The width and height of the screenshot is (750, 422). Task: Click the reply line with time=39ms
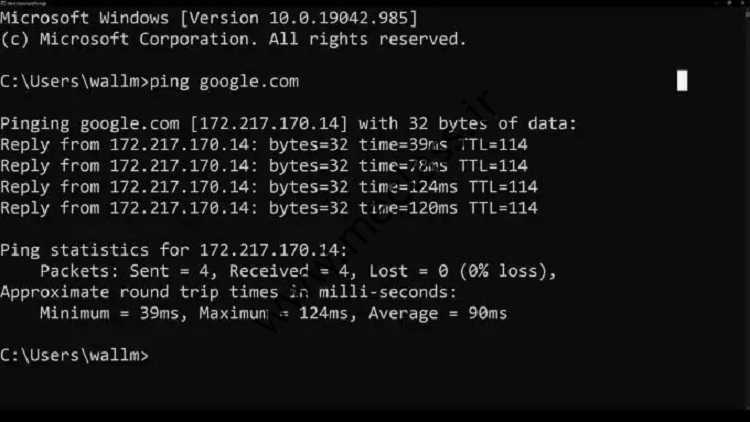[x=264, y=145]
